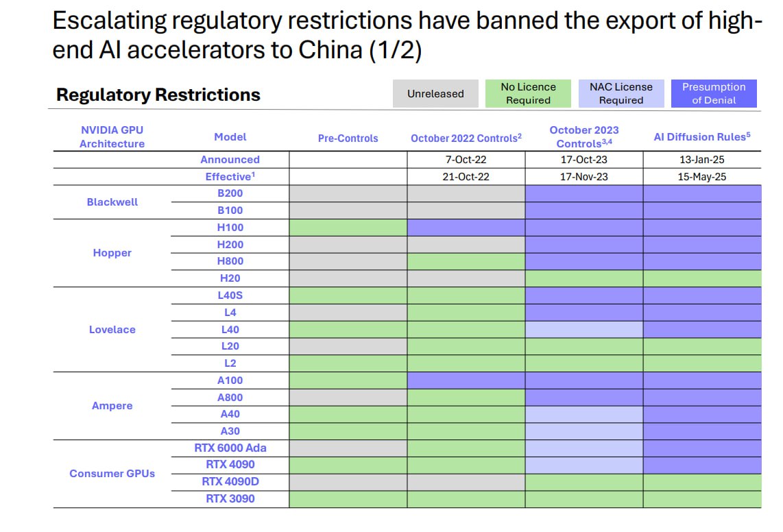Select the AI Diffusion Rules header
This screenshot has height=532, width=783.
(x=702, y=136)
